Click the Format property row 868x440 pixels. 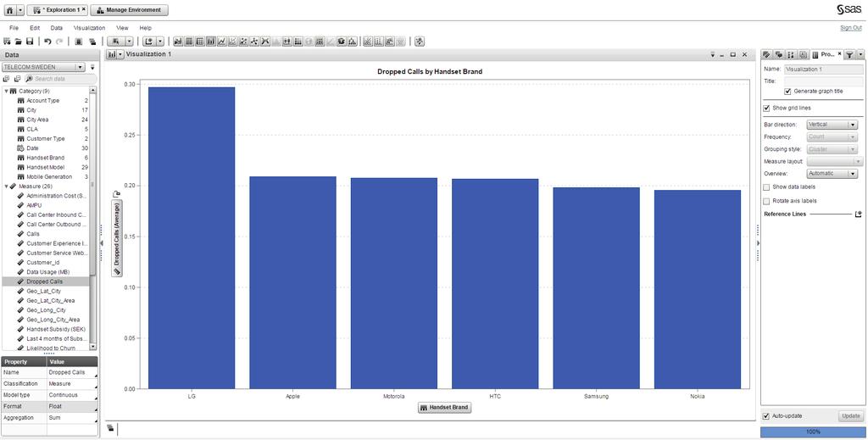(x=50, y=406)
